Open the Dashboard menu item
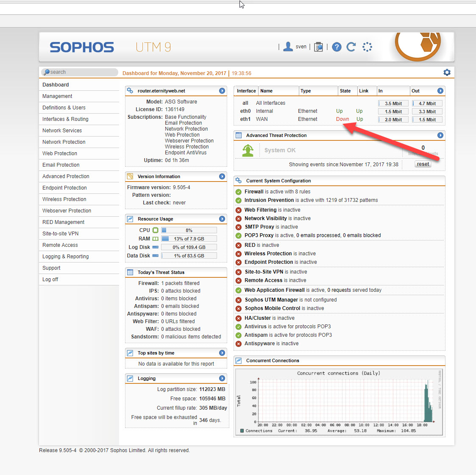Image resolution: width=476 pixels, height=475 pixels. coord(79,85)
